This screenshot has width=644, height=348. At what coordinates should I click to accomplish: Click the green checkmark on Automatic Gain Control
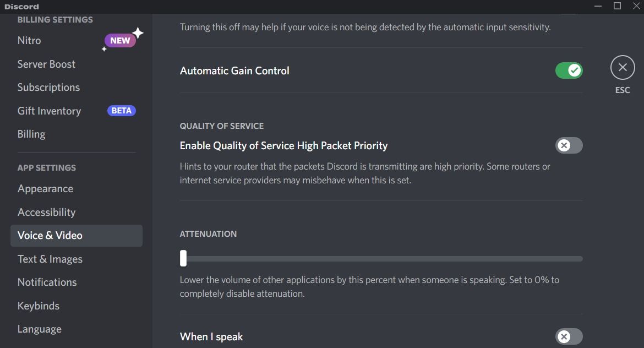point(574,70)
